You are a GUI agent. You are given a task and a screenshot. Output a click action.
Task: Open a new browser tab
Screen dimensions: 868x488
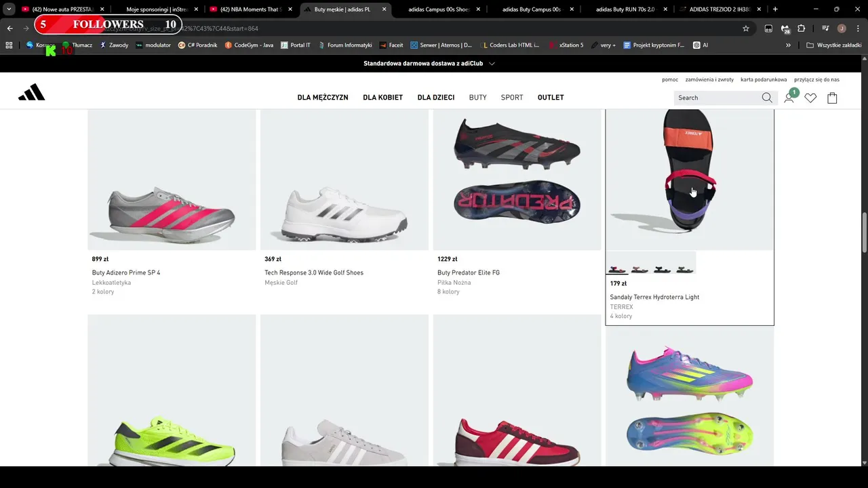point(775,9)
